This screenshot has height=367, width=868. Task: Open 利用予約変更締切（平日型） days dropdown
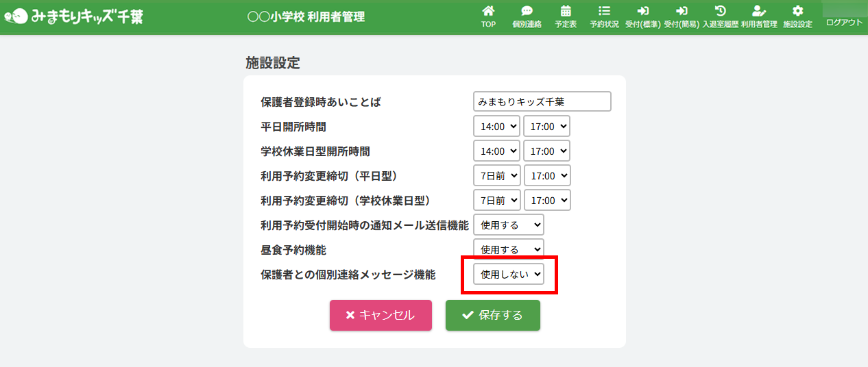point(497,176)
